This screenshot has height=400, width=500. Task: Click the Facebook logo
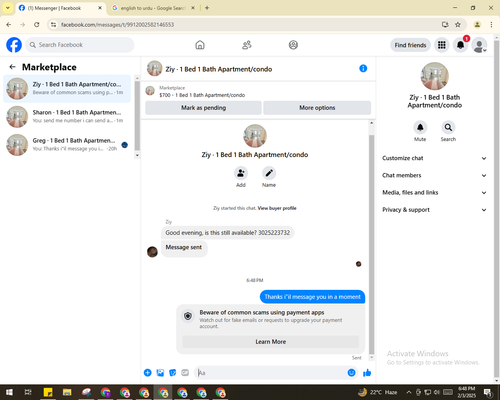coord(14,45)
